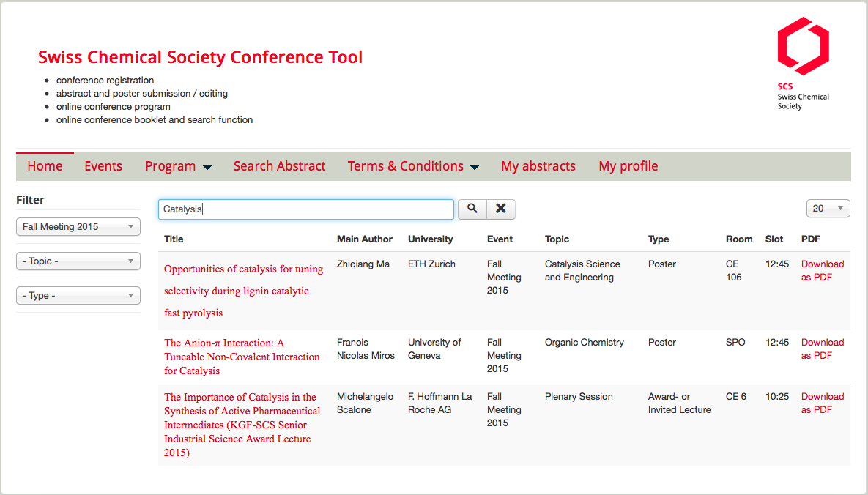Image resolution: width=868 pixels, height=495 pixels.
Task: Open the Importance of Catalysis lecture abstract
Action: click(x=242, y=425)
